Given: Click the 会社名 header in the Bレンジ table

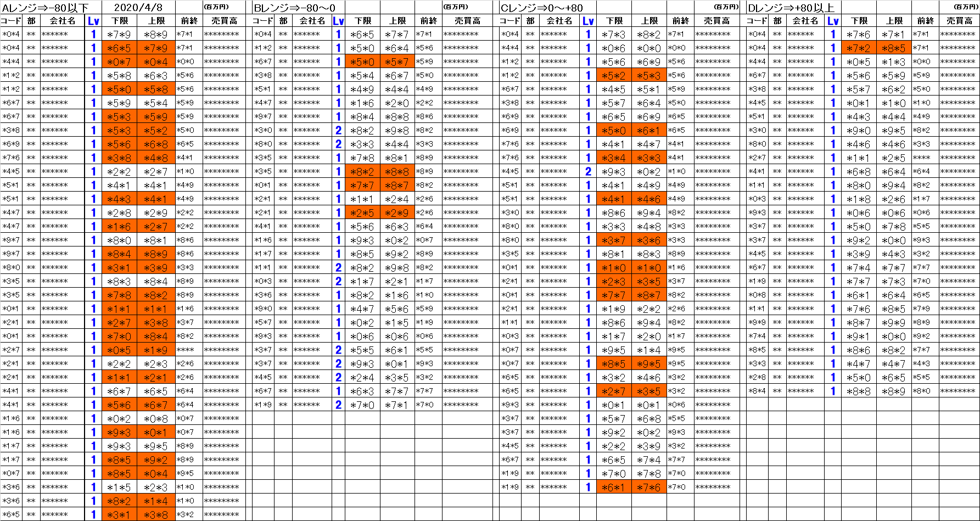Looking at the screenshot, I should click(312, 21).
